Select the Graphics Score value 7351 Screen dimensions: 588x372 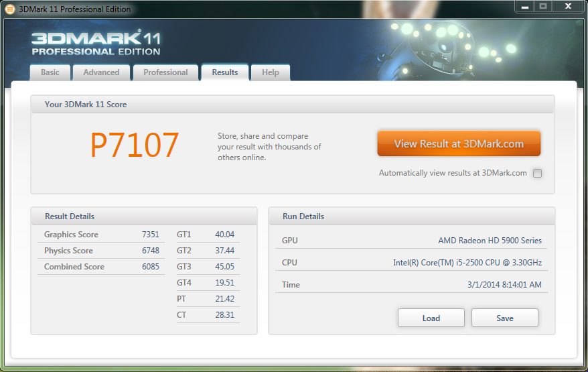pos(151,234)
